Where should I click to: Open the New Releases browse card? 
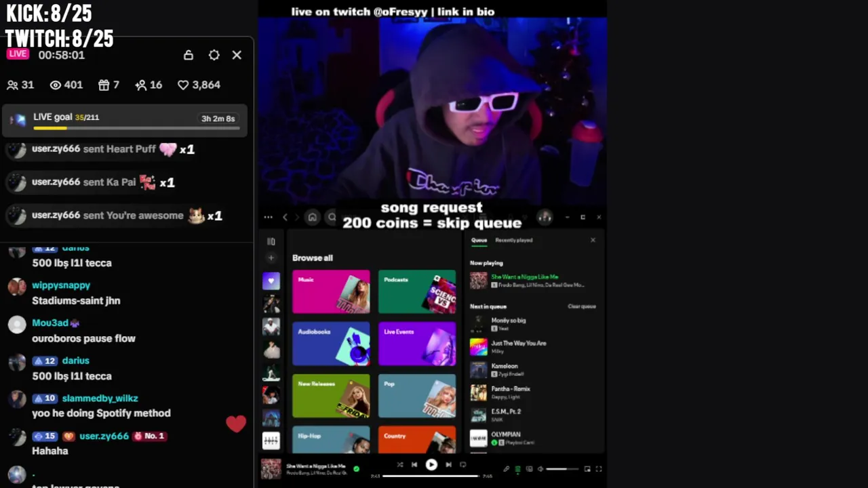[x=331, y=396]
